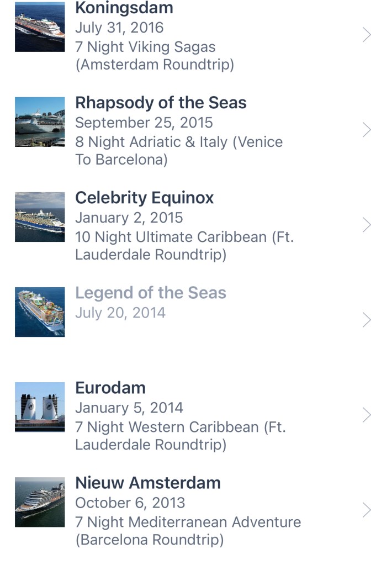
Task: Tap the Nieuw Amsterdam title
Action: click(x=148, y=483)
